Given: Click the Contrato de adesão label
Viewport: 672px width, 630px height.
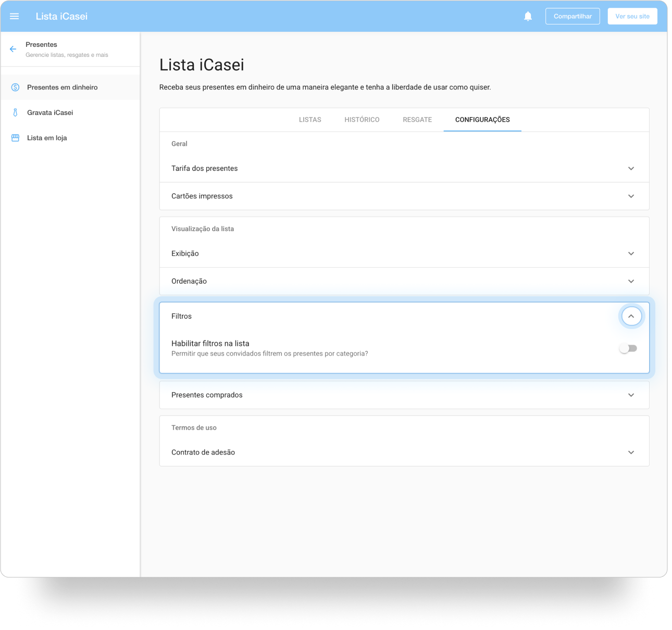Looking at the screenshot, I should point(203,452).
